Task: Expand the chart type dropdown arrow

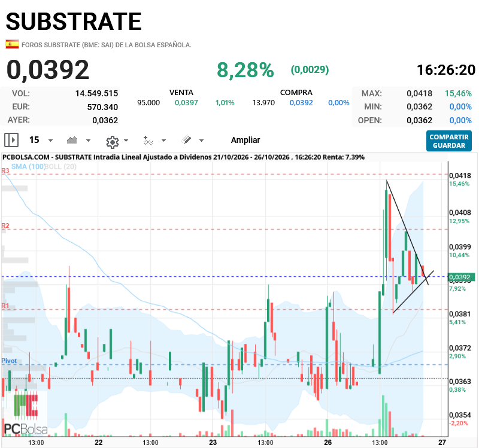Action: (x=88, y=141)
